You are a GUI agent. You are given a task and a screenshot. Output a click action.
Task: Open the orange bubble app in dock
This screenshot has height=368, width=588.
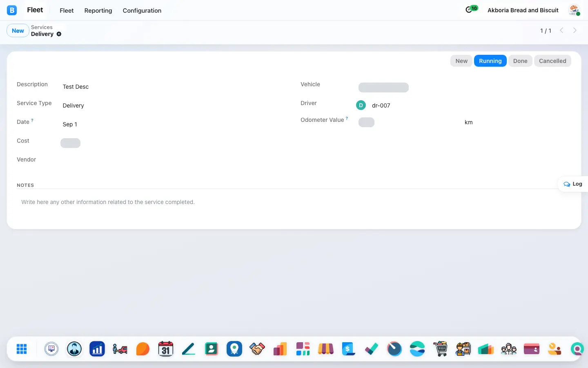(x=143, y=349)
